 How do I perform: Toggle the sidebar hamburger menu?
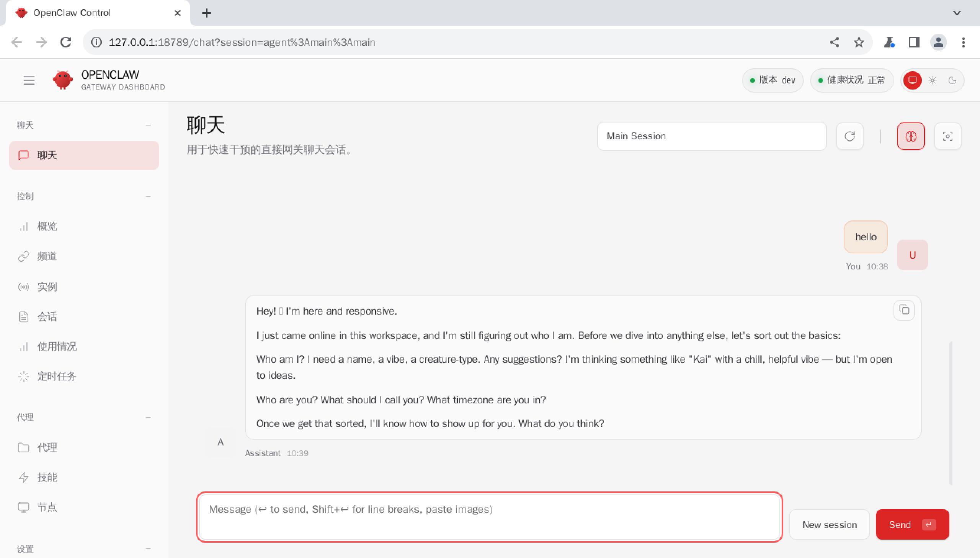point(29,80)
